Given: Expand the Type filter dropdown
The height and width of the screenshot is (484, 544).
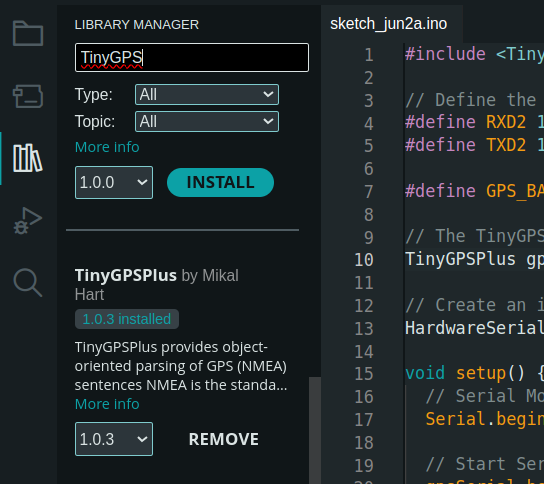Looking at the screenshot, I should (x=207, y=94).
